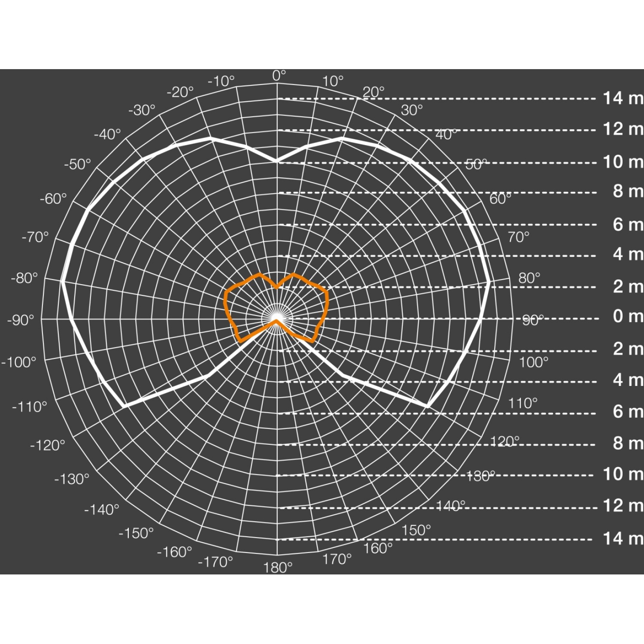The image size is (644, 644).
Task: Click the 150° angle label
Action: click(416, 530)
